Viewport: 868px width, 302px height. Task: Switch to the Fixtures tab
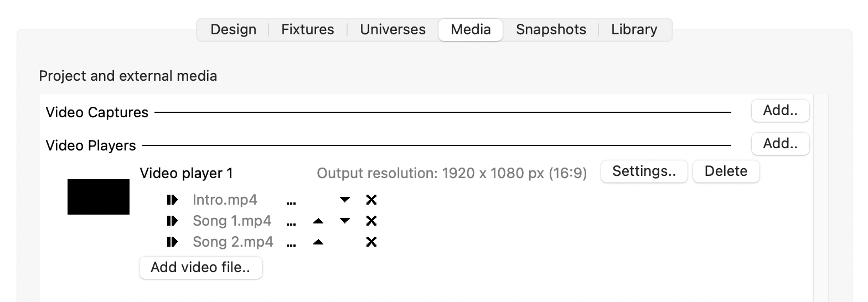point(308,29)
